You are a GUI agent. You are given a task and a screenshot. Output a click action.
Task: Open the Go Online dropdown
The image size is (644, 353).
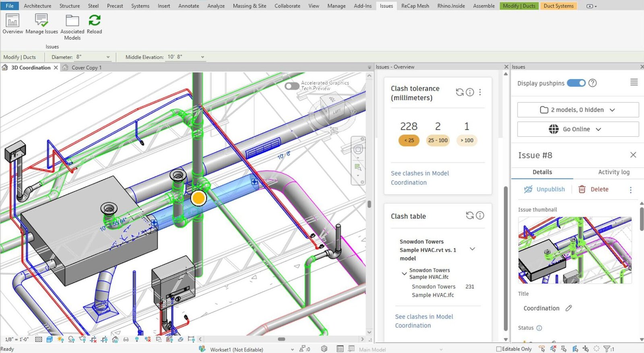(x=578, y=129)
